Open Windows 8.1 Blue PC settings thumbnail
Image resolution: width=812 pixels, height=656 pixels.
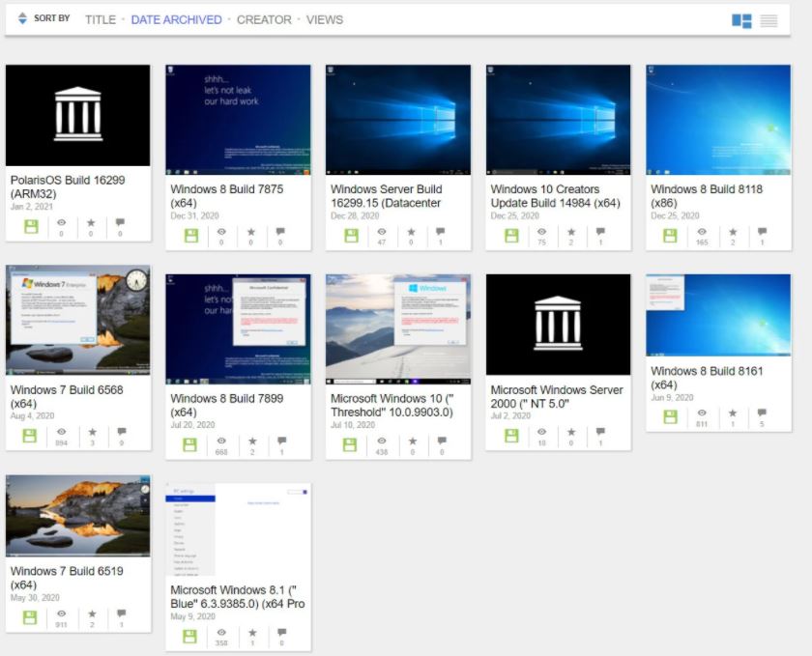238,529
